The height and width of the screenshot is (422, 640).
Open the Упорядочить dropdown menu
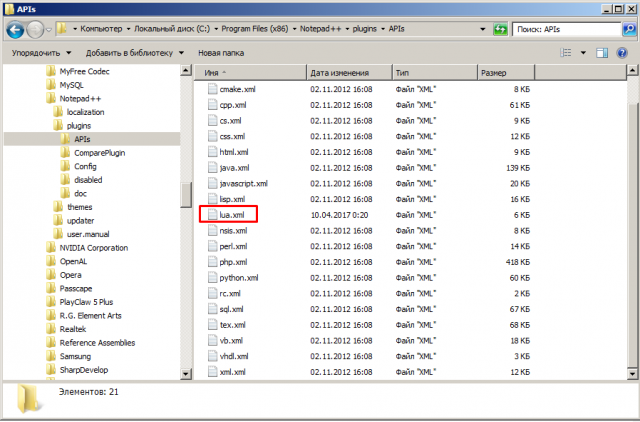coord(41,52)
